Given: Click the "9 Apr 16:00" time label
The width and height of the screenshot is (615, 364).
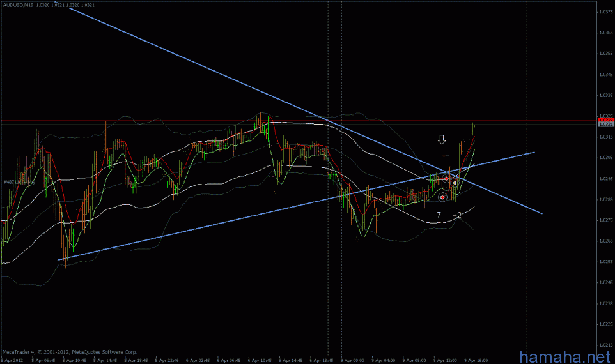Looking at the screenshot, I should coord(476,360).
